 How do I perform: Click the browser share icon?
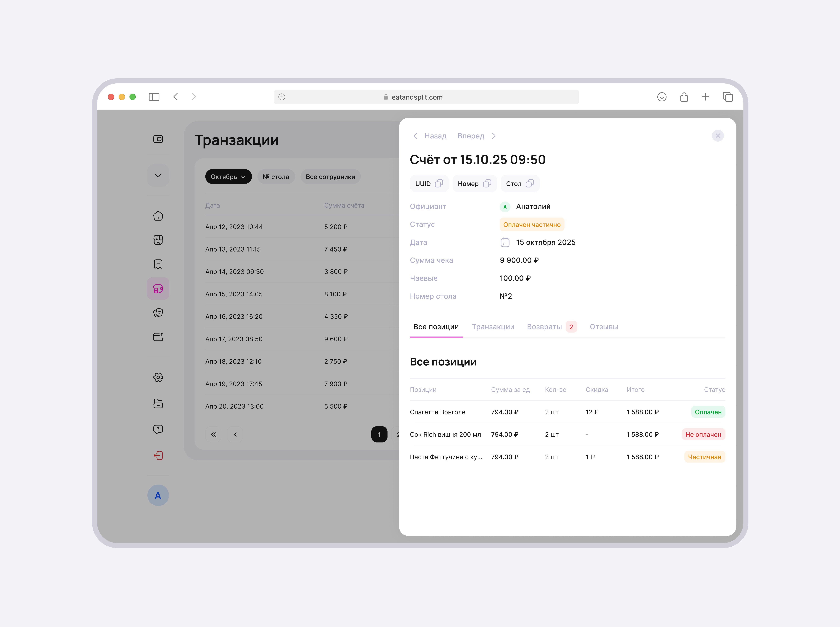684,97
